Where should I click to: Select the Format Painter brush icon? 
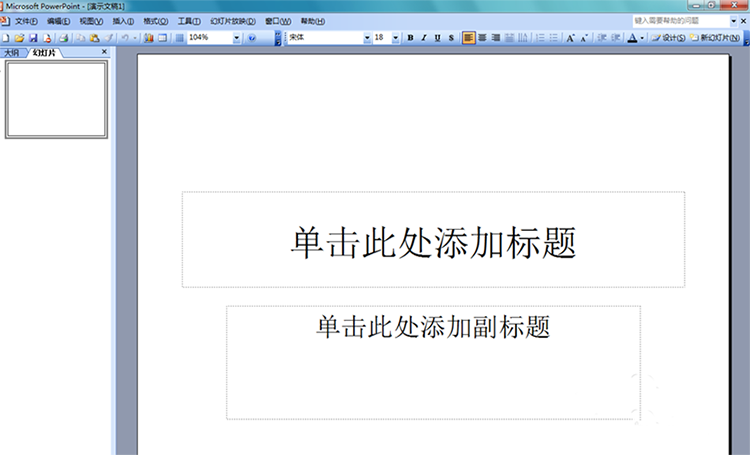pyautogui.click(x=109, y=38)
